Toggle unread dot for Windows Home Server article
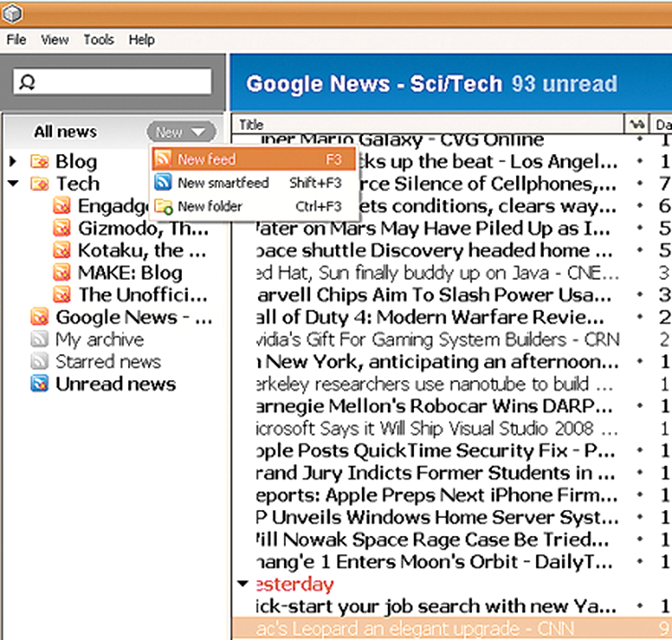The height and width of the screenshot is (640, 672). 640,516
